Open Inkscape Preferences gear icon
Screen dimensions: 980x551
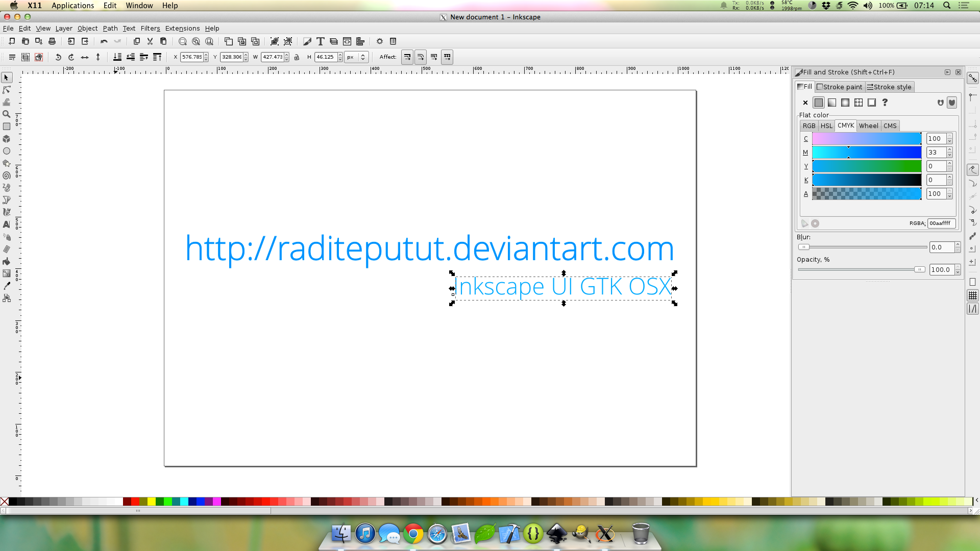(379, 41)
